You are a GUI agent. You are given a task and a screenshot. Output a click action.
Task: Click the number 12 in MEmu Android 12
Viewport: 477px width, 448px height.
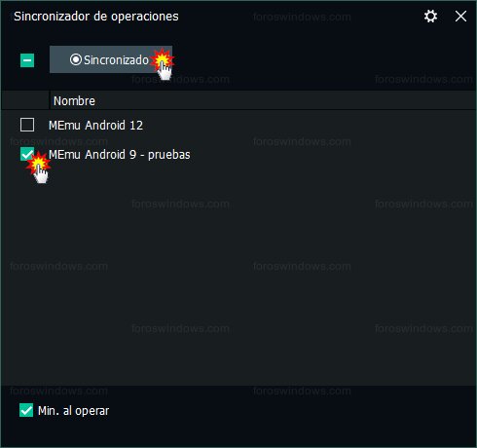click(136, 126)
